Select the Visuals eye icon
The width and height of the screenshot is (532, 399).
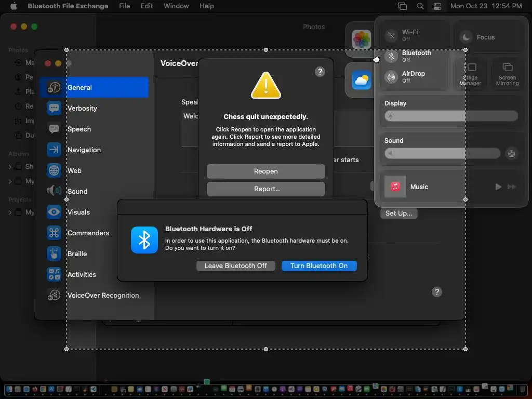(x=54, y=212)
